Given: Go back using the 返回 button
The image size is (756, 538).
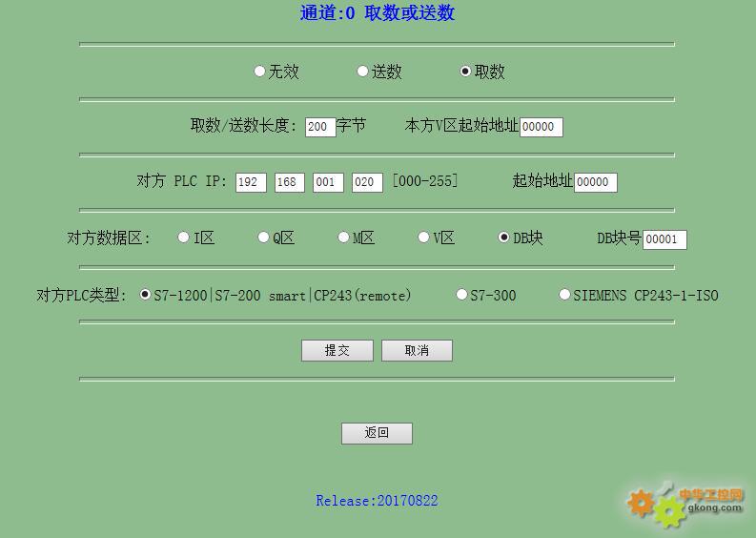Looking at the screenshot, I should (x=377, y=433).
